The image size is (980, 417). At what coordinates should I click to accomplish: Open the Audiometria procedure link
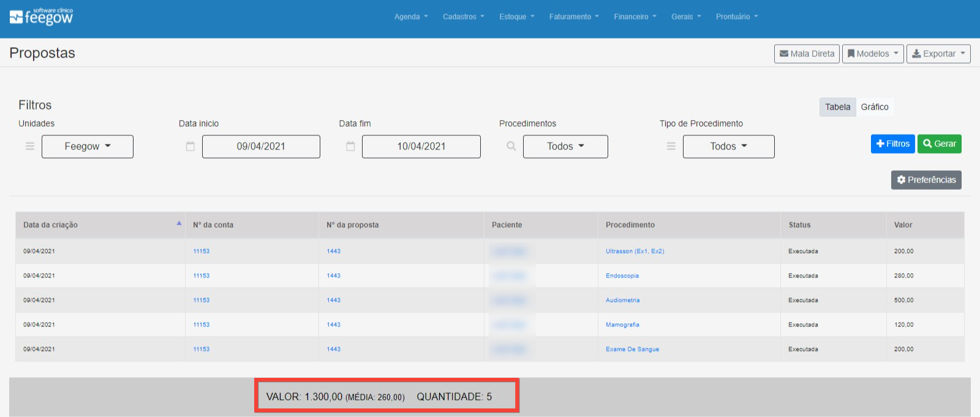click(x=623, y=300)
